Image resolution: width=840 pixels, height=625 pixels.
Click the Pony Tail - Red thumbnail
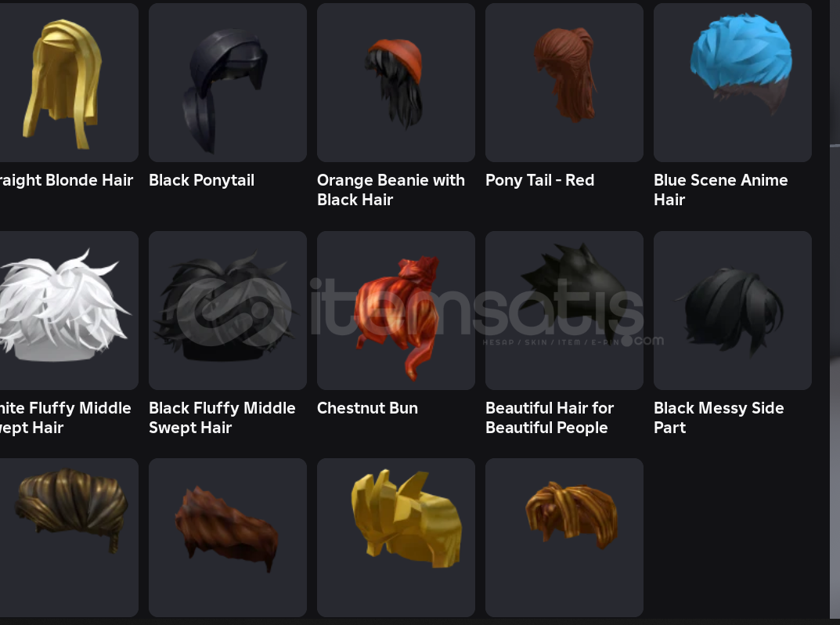point(564,82)
